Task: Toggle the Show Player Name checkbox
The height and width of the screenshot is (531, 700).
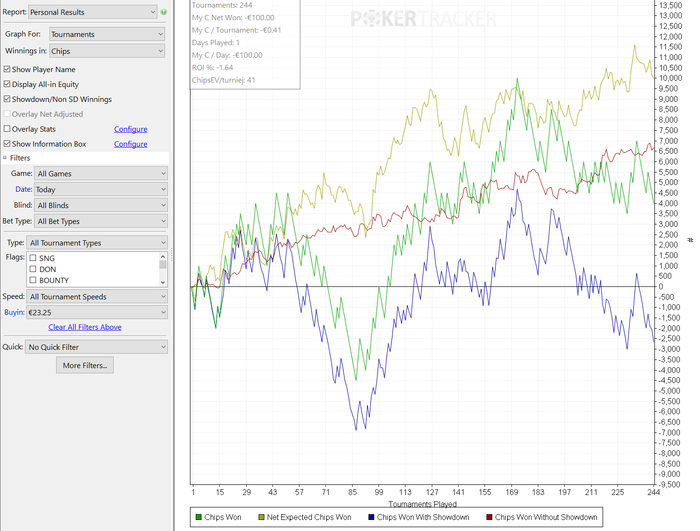Action: coord(7,69)
